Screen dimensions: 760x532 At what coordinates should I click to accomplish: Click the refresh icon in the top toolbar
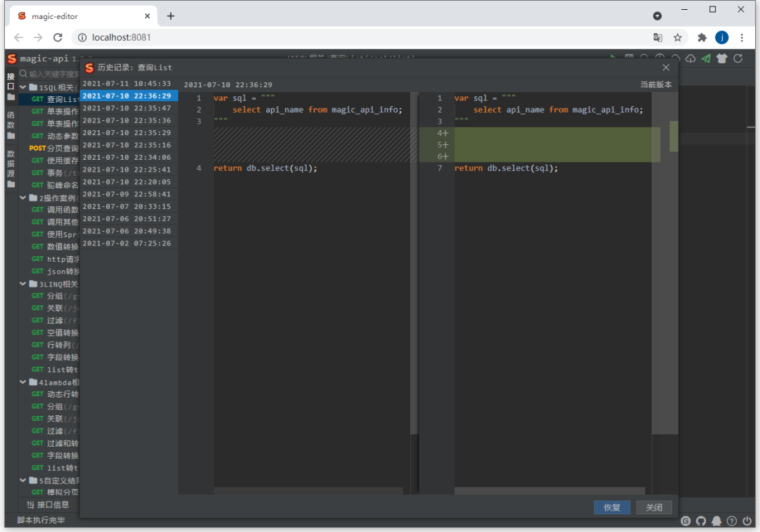click(x=737, y=58)
